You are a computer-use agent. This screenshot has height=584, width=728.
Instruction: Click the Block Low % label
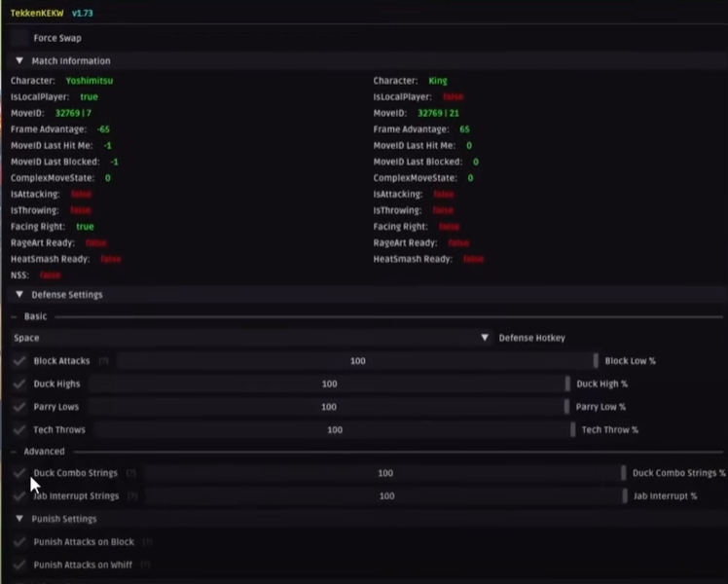[630, 361]
